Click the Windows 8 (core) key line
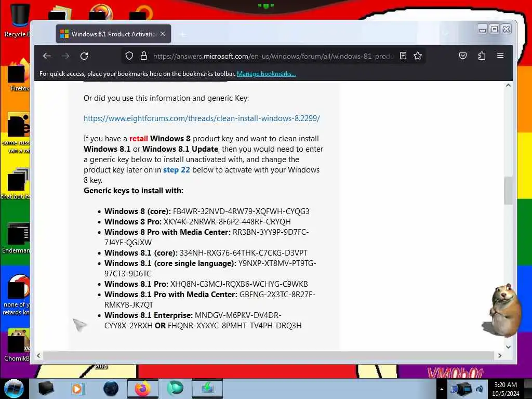 [207, 211]
